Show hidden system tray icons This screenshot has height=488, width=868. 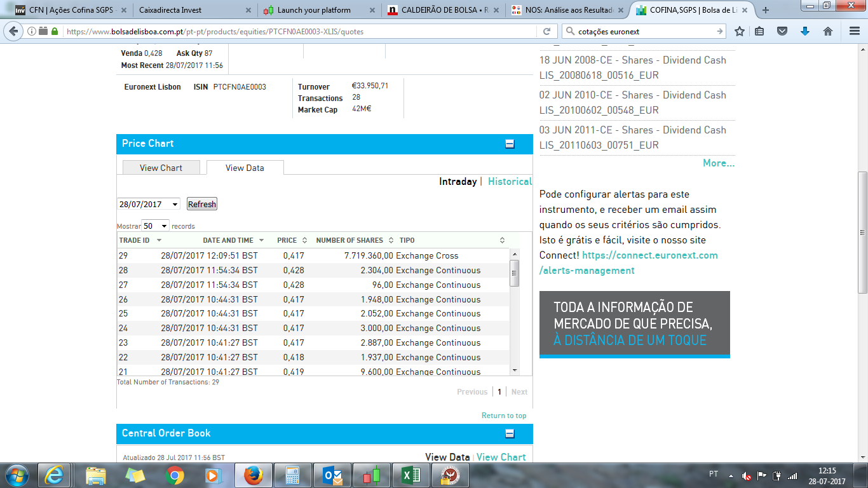click(x=731, y=475)
